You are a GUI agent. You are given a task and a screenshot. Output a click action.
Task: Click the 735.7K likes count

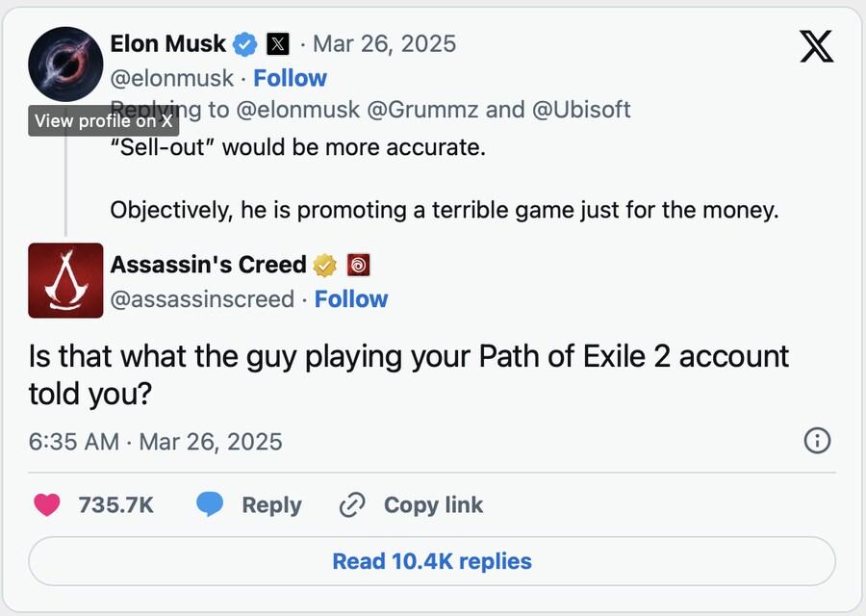click(115, 505)
